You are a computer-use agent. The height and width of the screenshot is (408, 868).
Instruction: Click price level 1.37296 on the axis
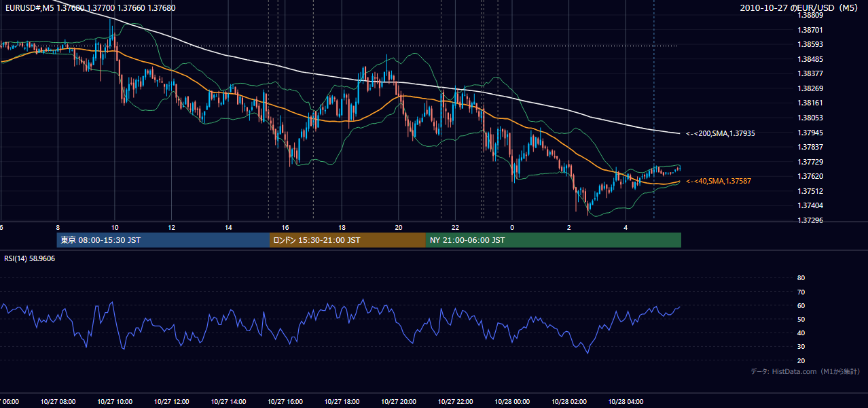(x=809, y=220)
